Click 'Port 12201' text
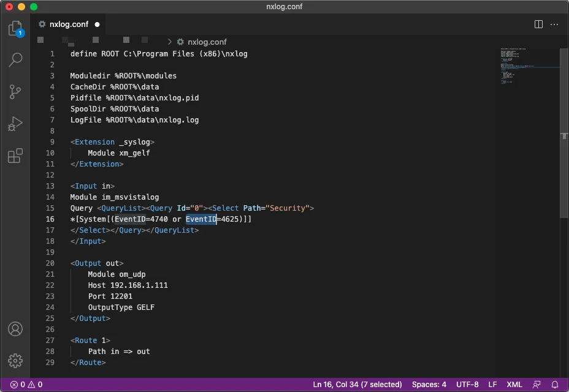This screenshot has width=569, height=392. click(x=110, y=296)
